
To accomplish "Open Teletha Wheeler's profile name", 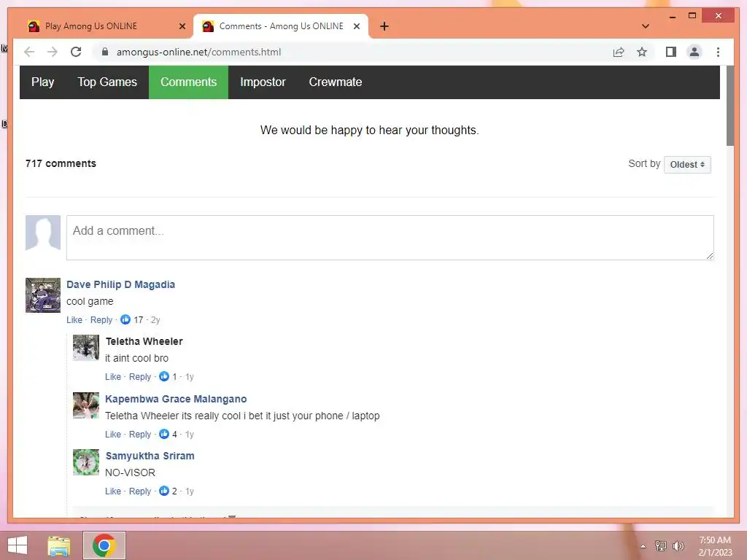I will [x=144, y=341].
